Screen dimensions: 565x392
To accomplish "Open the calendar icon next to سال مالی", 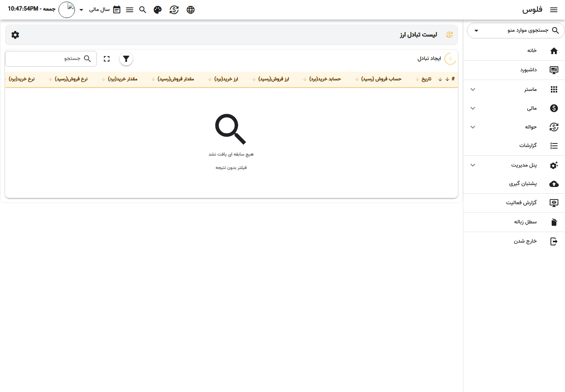I will [117, 10].
